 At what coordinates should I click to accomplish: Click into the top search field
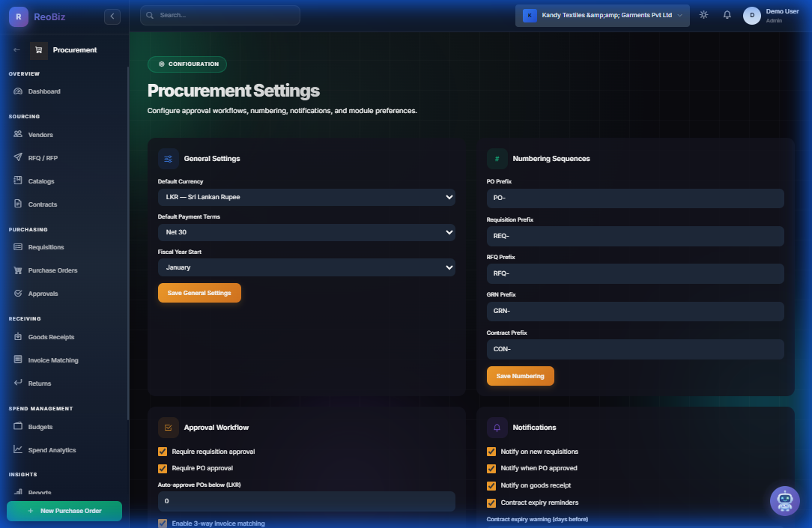(x=219, y=14)
